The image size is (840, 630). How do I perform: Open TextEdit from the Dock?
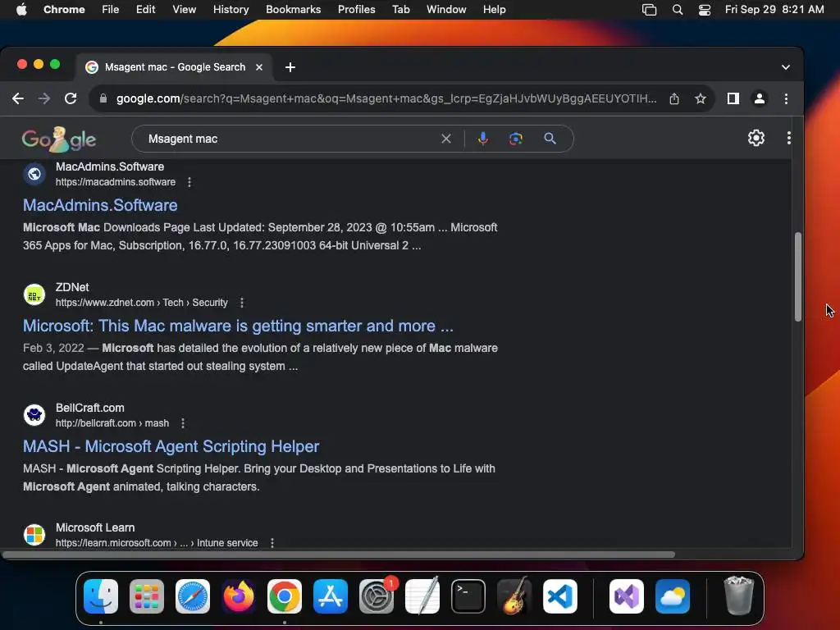pyautogui.click(x=422, y=596)
